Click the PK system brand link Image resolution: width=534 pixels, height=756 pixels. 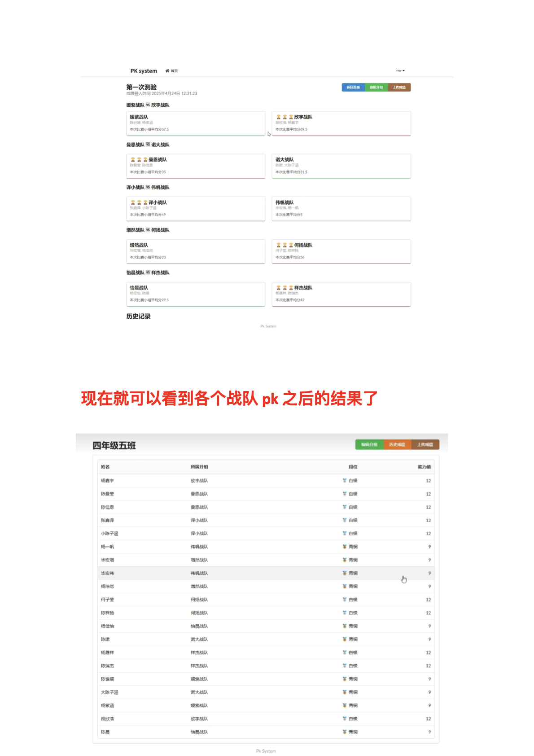pos(144,71)
